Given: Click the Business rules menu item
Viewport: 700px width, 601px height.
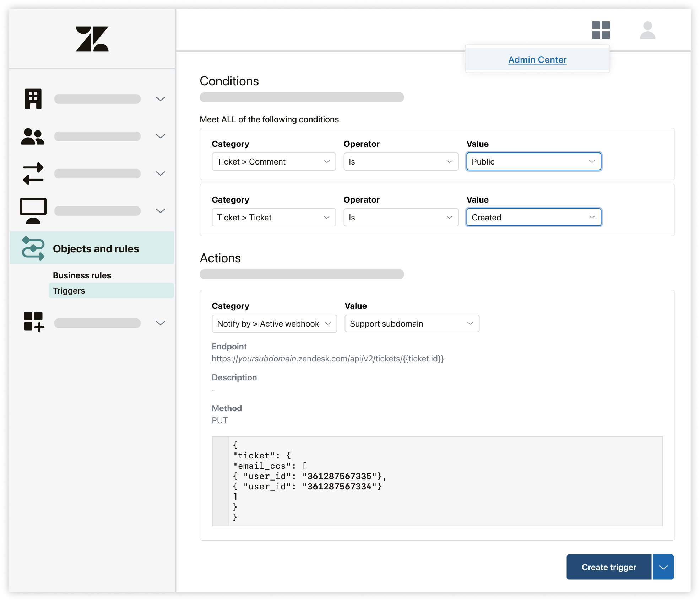Looking at the screenshot, I should [82, 275].
